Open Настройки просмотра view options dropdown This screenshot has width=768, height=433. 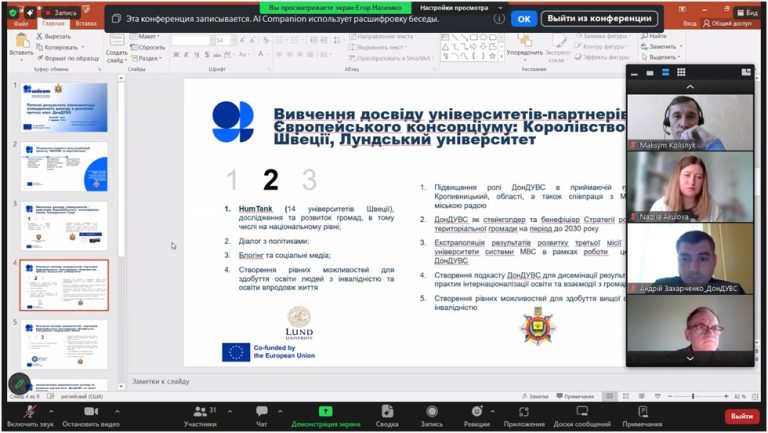point(460,8)
